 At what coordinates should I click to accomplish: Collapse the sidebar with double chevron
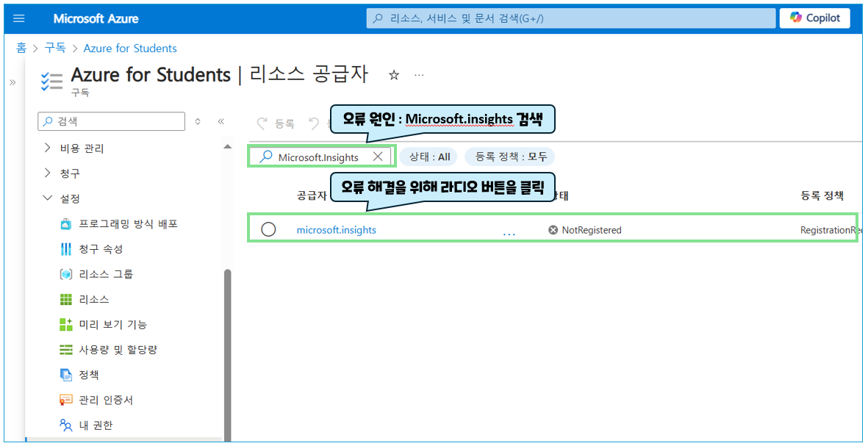pos(220,121)
